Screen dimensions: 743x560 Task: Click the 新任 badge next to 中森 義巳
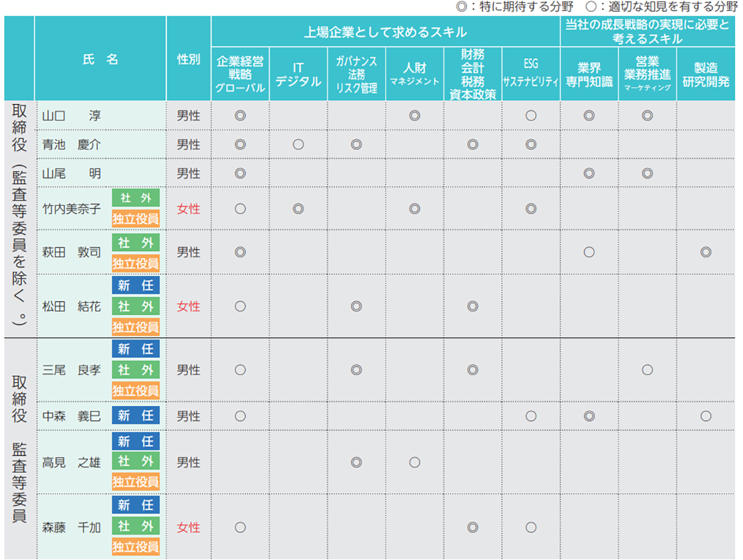click(136, 416)
